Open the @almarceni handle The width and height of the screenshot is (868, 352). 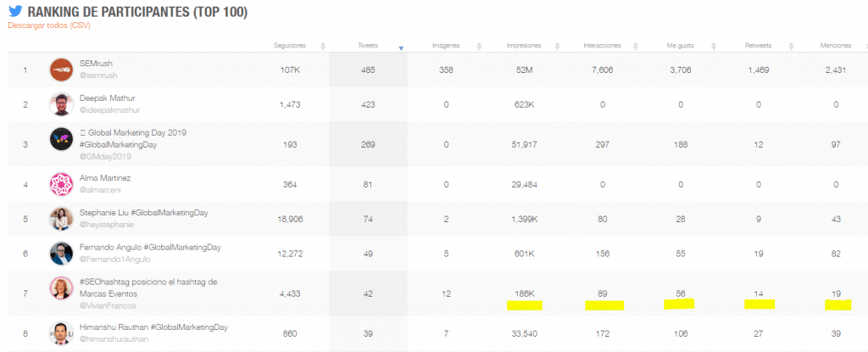pyautogui.click(x=100, y=190)
